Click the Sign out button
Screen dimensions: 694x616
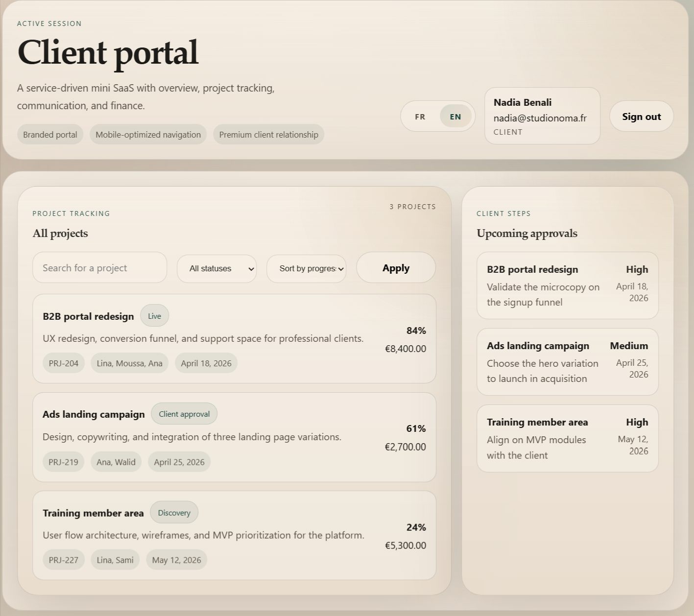[641, 116]
